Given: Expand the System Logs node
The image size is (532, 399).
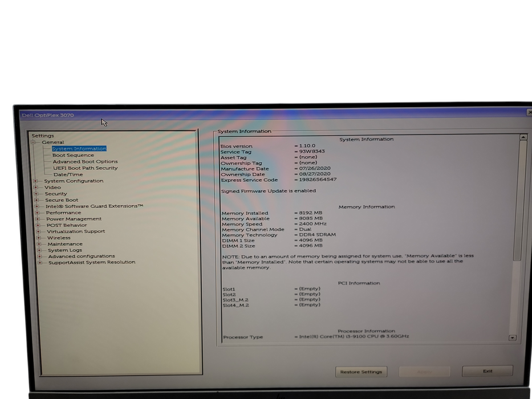Looking at the screenshot, I should coord(39,250).
